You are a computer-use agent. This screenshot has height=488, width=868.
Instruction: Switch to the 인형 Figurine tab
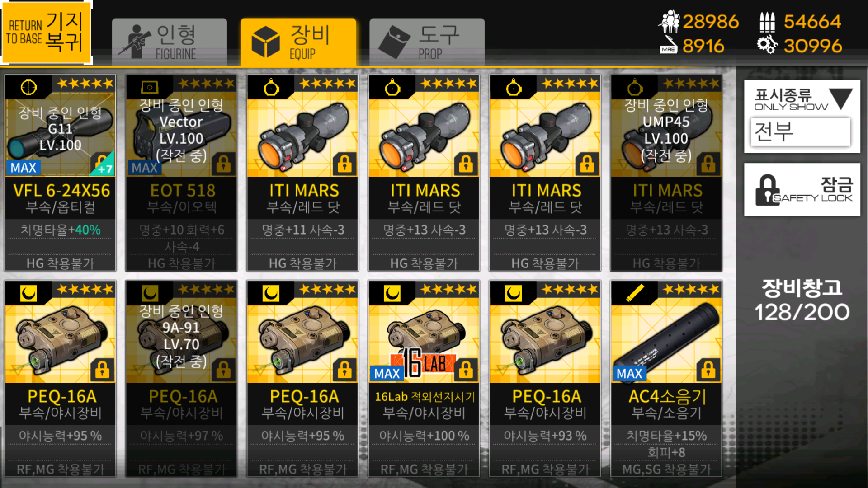pos(170,42)
